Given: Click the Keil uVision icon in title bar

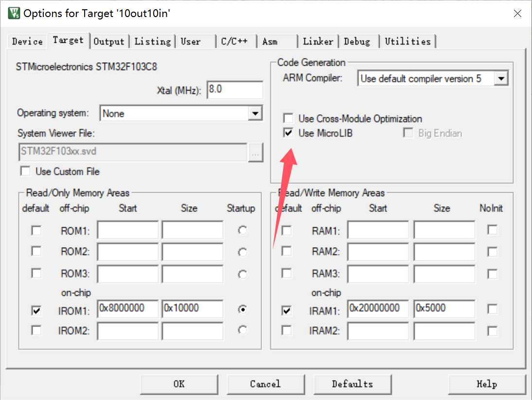Looking at the screenshot, I should pos(14,13).
